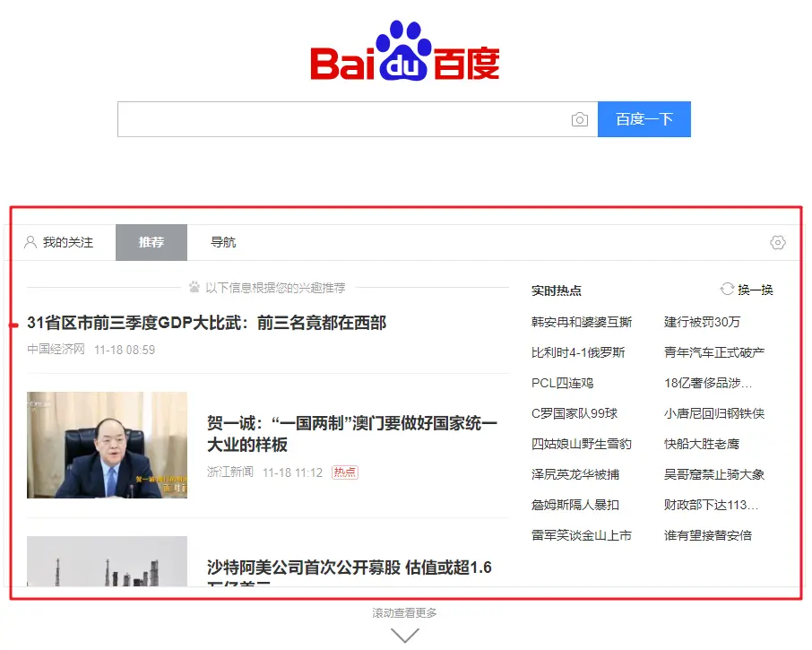Open hot topic 快船大胜老鹰

[x=702, y=445]
